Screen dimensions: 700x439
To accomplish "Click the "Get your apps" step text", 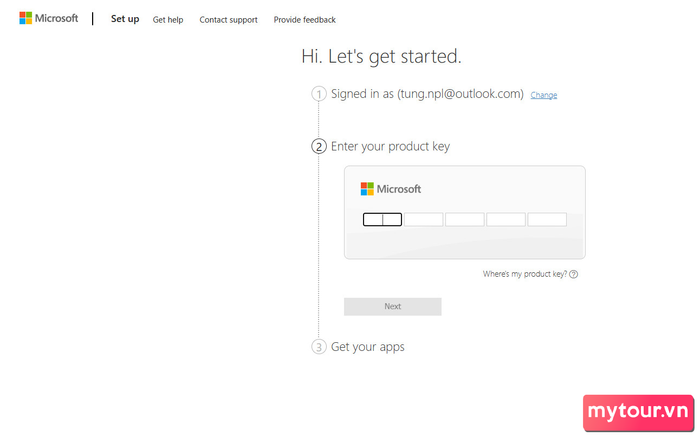I will point(367,347).
